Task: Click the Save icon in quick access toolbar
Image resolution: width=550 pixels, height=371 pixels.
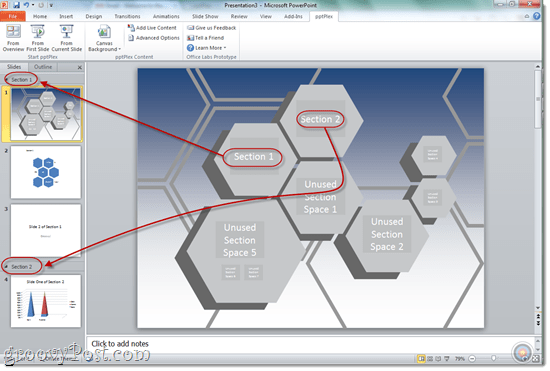Action: [x=16, y=5]
